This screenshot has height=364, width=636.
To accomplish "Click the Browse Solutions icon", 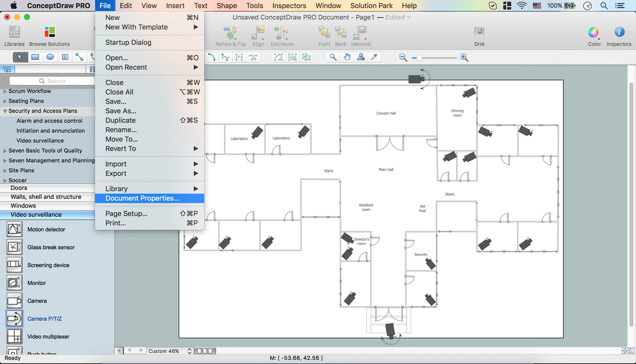I will coord(50,33).
